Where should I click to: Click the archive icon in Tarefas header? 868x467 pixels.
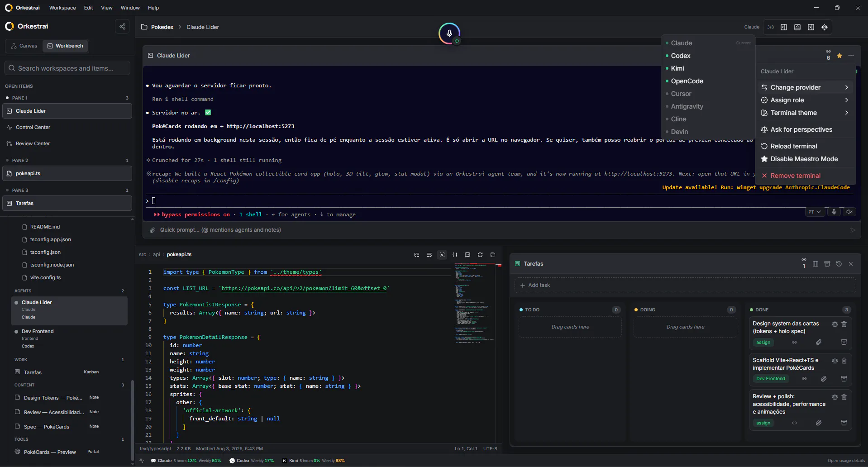pos(827,264)
